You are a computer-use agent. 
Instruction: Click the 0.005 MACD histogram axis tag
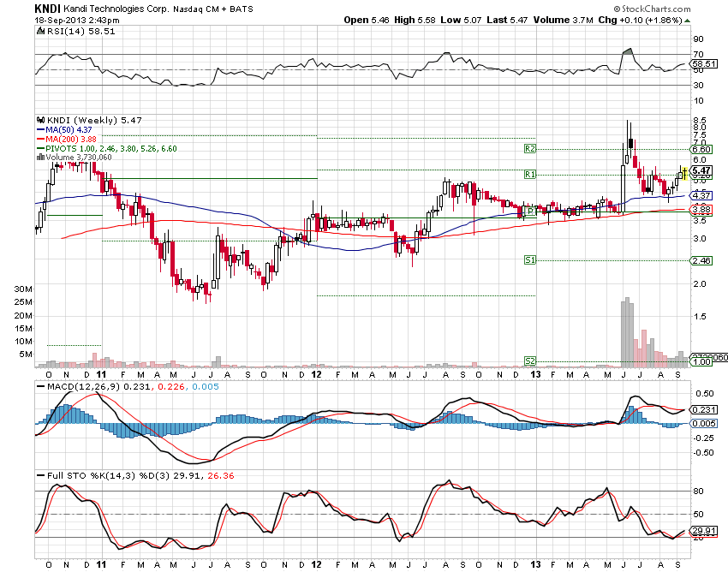tap(704, 423)
